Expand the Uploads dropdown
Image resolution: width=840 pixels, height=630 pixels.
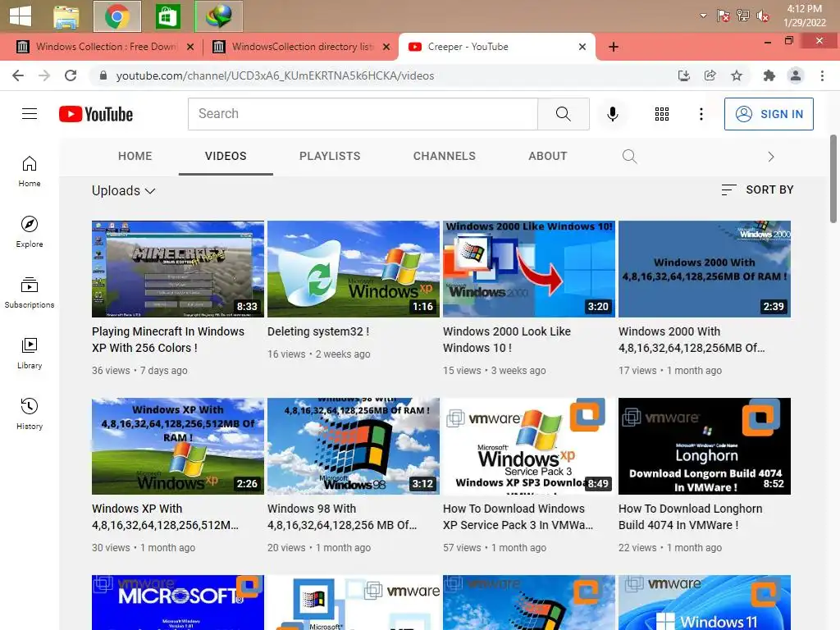[x=123, y=190]
